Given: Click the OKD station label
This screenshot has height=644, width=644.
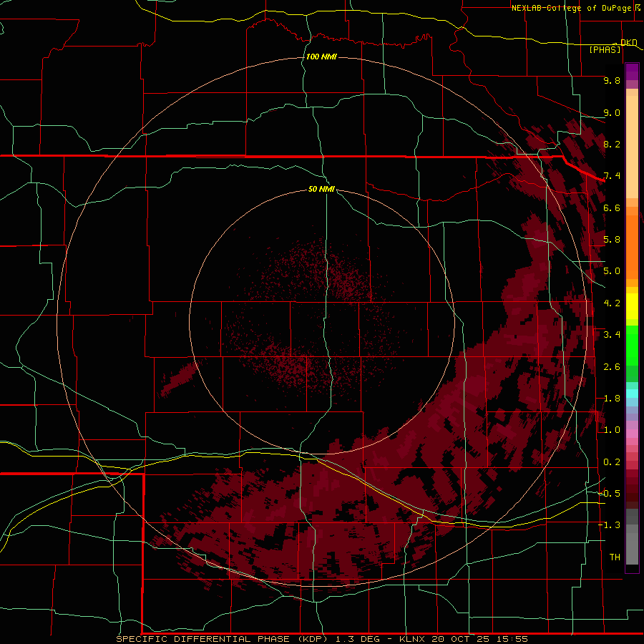Looking at the screenshot, I should pyautogui.click(x=628, y=42).
